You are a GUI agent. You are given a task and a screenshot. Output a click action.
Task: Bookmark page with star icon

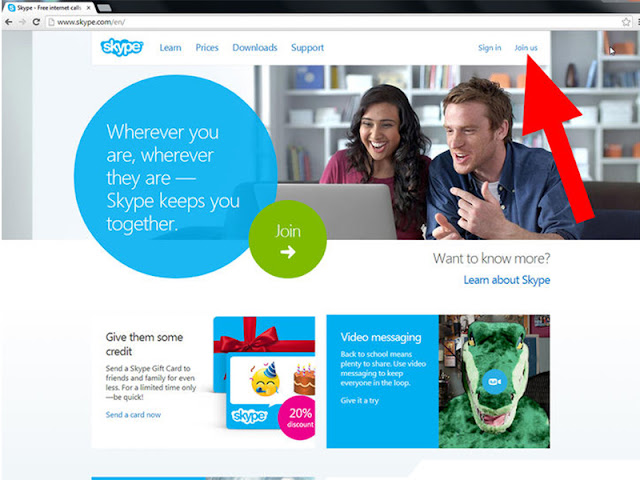[626, 22]
